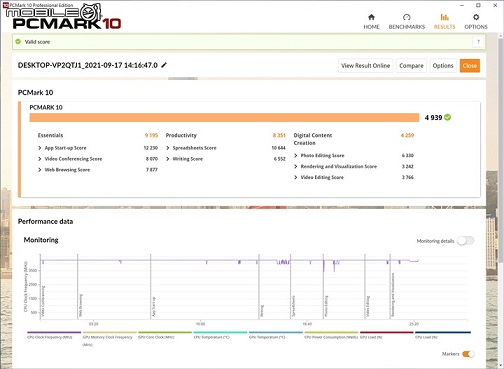Viewport: 504px width, 369px height.
Task: Open the result Options button
Action: coord(443,66)
